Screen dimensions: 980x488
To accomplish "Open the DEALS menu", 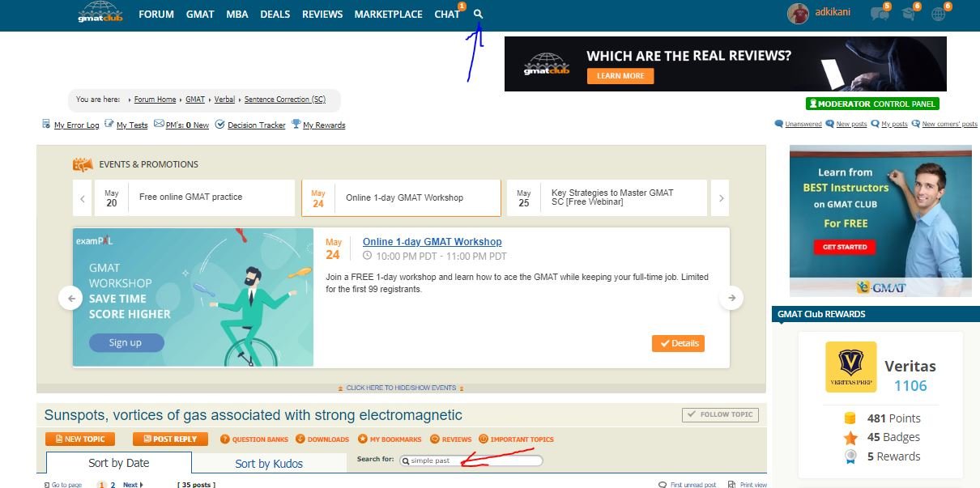I will pos(275,14).
